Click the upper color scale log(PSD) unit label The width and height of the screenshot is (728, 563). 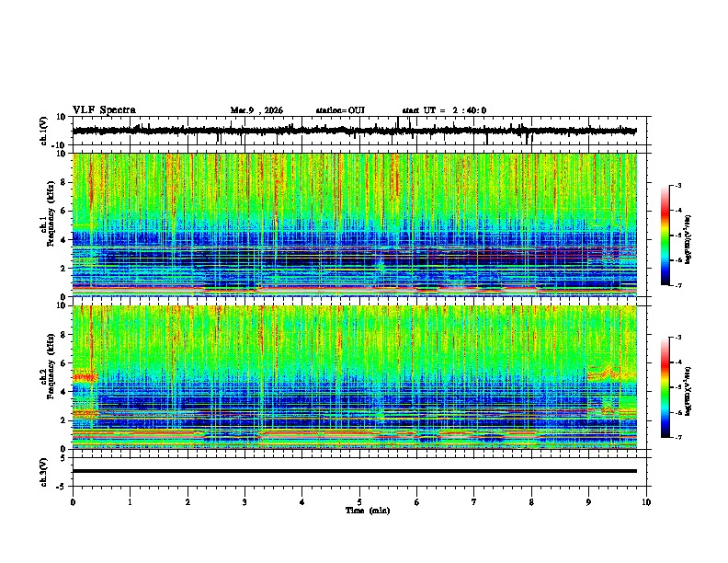click(688, 240)
